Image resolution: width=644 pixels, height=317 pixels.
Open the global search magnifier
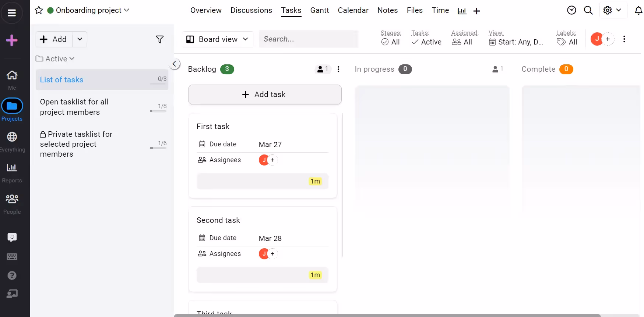[588, 10]
